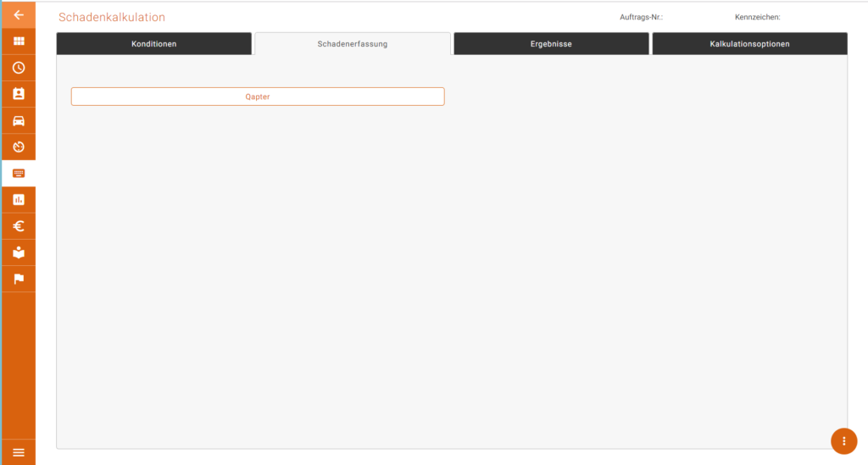This screenshot has width=868, height=465.
Task: Open the contact badge icon in sidebar
Action: click(x=19, y=94)
